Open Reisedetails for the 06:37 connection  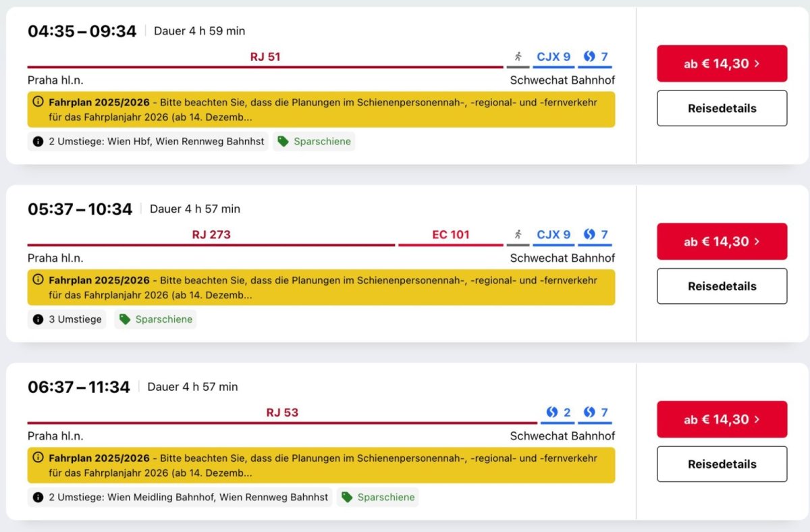(722, 464)
